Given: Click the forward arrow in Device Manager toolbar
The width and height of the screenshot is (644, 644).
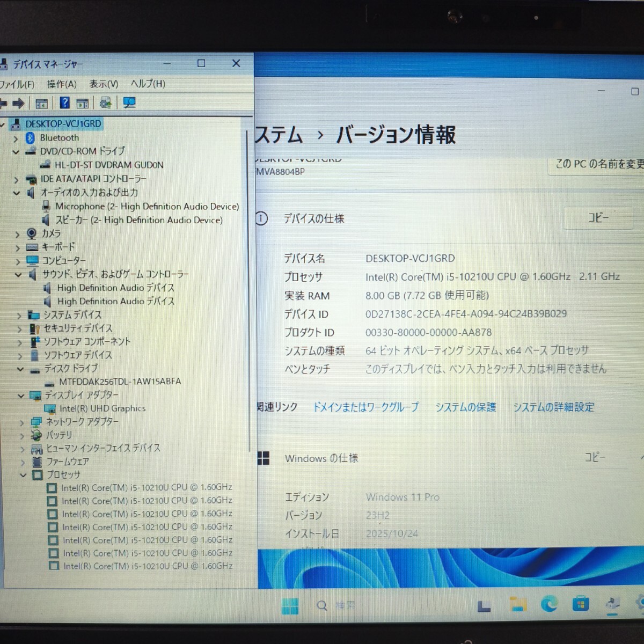Looking at the screenshot, I should tap(18, 103).
